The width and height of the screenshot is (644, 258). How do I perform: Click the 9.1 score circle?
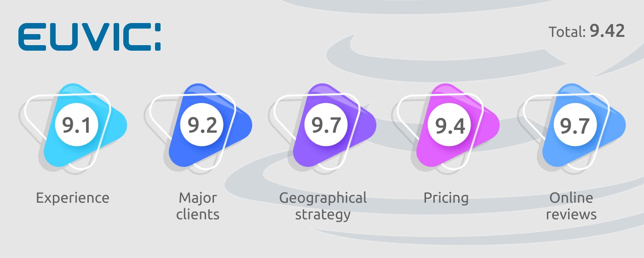point(77,125)
